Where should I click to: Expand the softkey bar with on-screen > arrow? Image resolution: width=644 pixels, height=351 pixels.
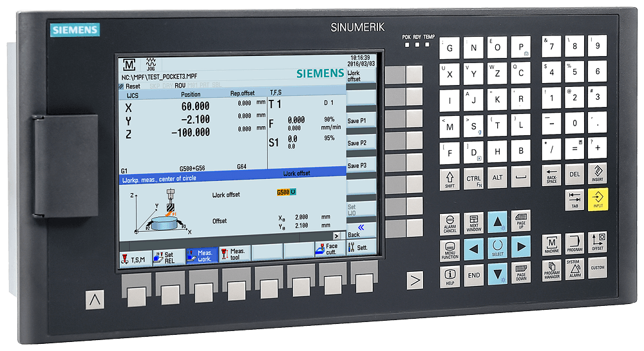click(337, 236)
